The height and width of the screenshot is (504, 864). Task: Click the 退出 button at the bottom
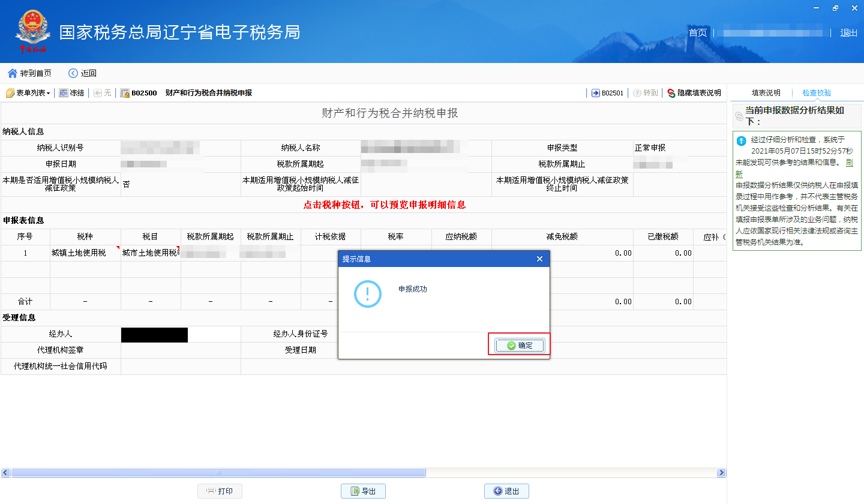click(506, 491)
